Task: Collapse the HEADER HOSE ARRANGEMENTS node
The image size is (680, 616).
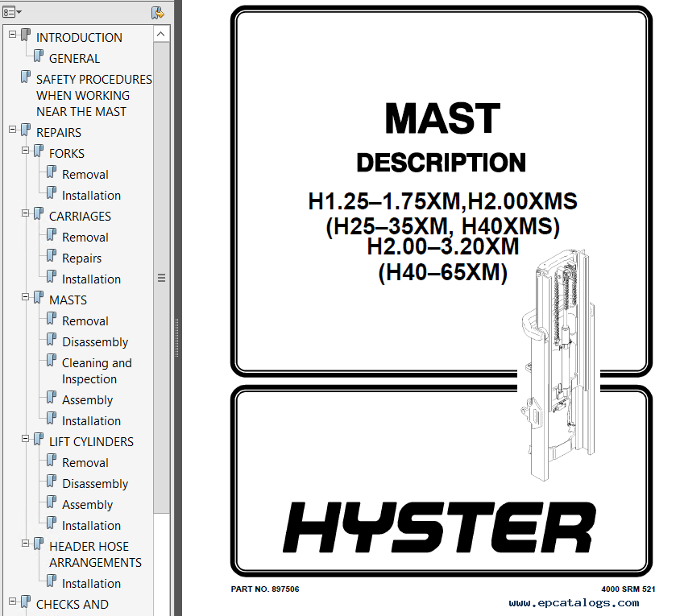Action: (x=26, y=544)
